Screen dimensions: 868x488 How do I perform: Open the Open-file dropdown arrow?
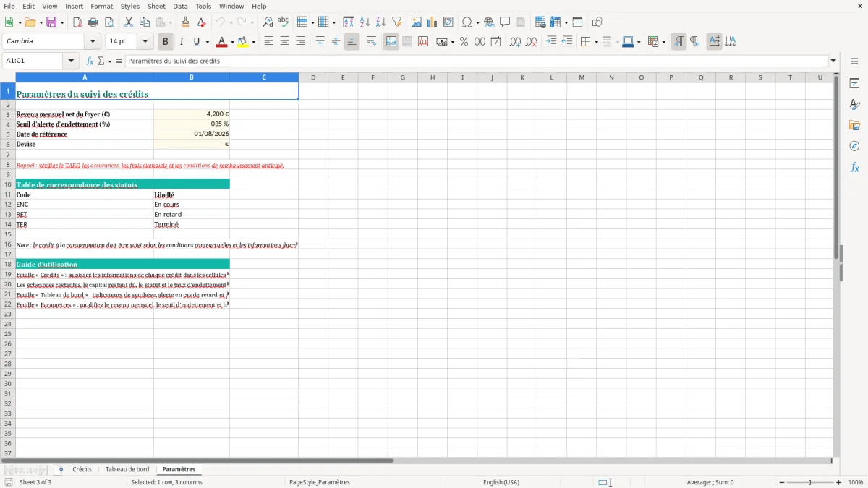tap(40, 22)
